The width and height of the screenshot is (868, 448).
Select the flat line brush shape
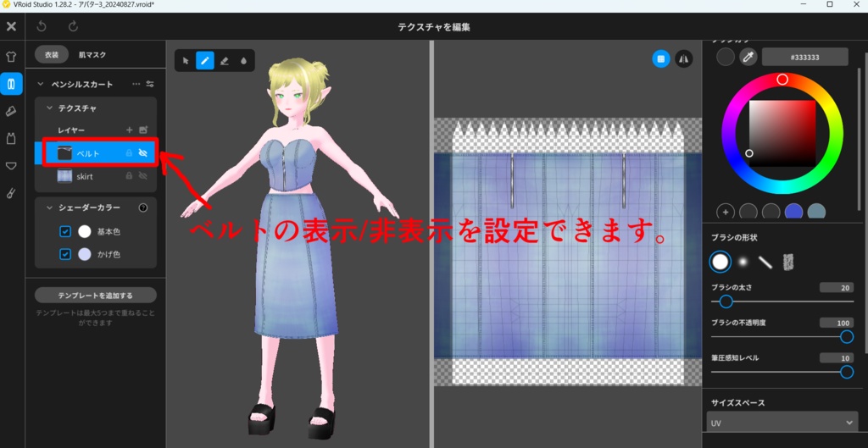pyautogui.click(x=765, y=262)
